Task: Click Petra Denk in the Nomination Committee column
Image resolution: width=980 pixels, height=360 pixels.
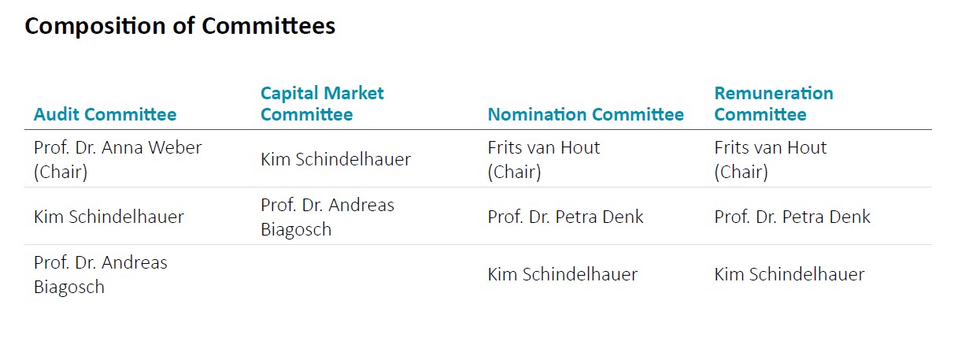Action: coord(565,217)
